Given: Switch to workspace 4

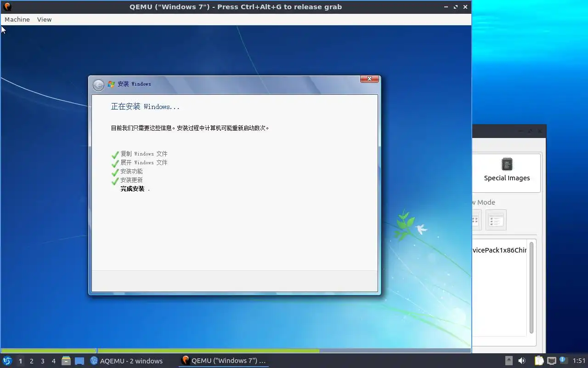Looking at the screenshot, I should click(53, 361).
